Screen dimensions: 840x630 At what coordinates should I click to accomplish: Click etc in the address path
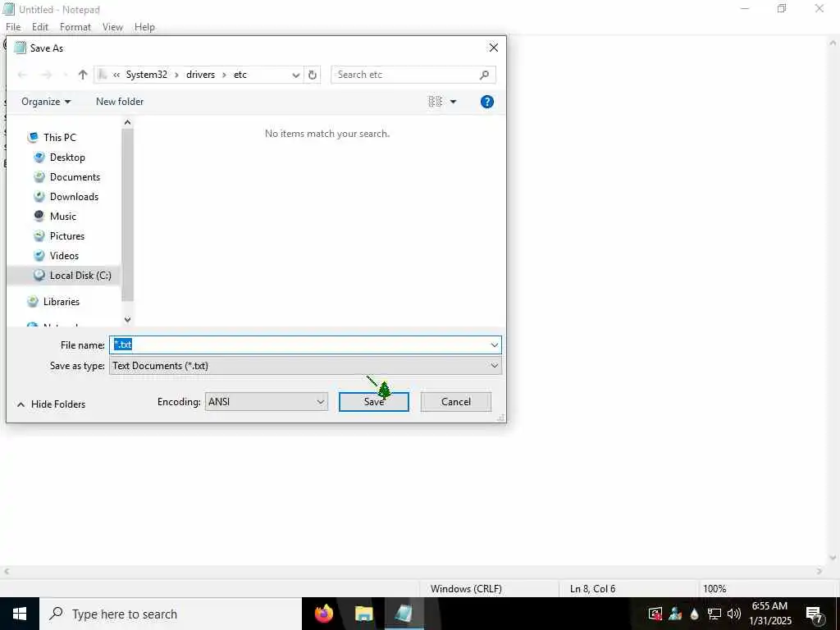point(240,75)
